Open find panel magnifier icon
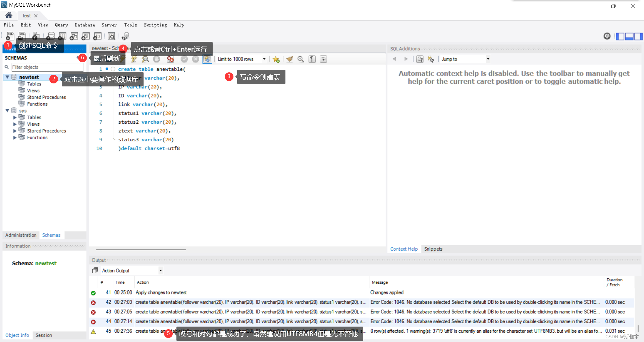This screenshot has height=342, width=644. click(301, 59)
